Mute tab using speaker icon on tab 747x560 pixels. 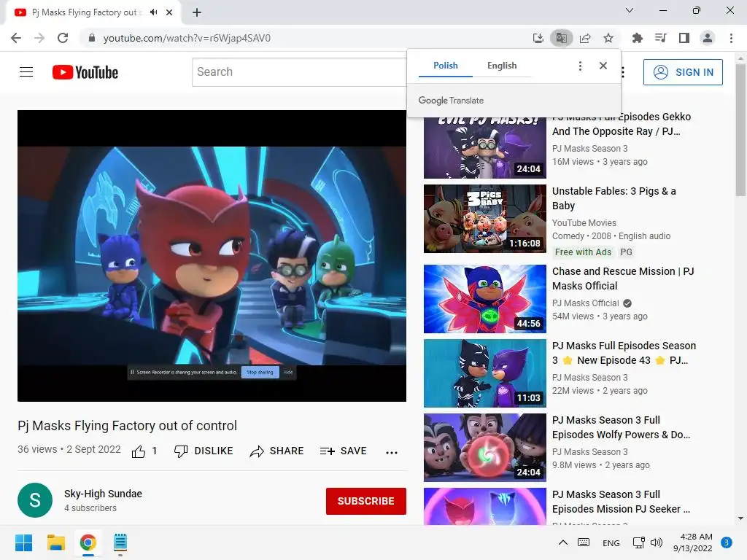pyautogui.click(x=153, y=12)
